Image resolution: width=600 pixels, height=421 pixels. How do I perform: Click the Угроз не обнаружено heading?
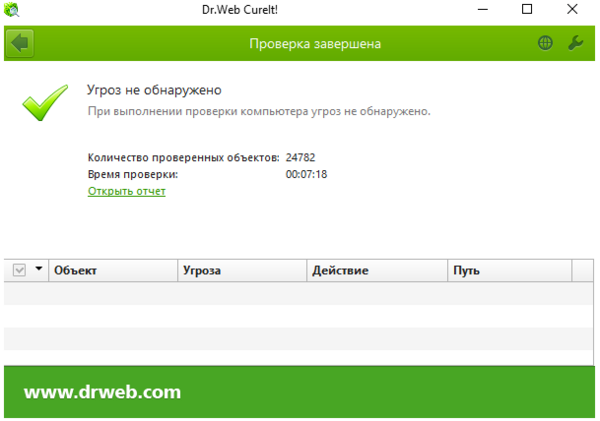click(154, 90)
